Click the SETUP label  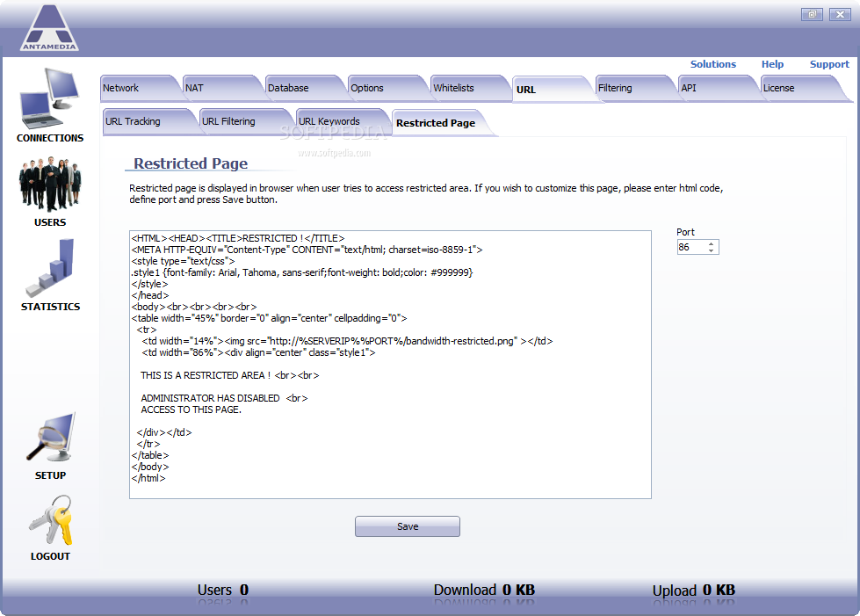click(50, 475)
